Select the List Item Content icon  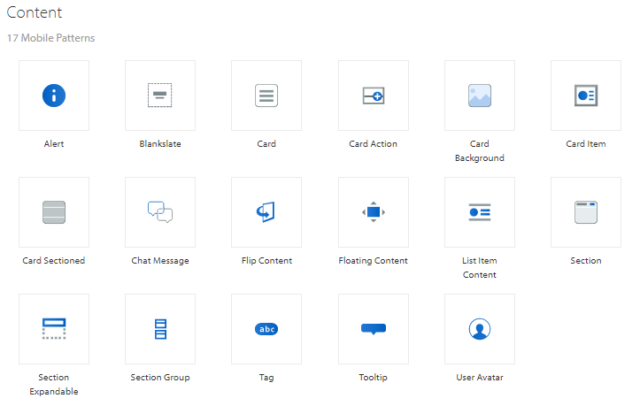[480, 212]
